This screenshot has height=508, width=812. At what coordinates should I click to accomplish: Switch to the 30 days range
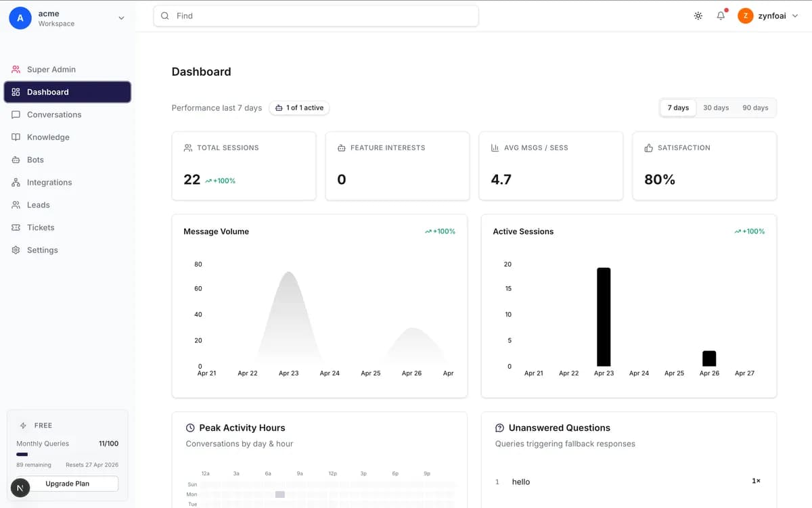pyautogui.click(x=716, y=108)
